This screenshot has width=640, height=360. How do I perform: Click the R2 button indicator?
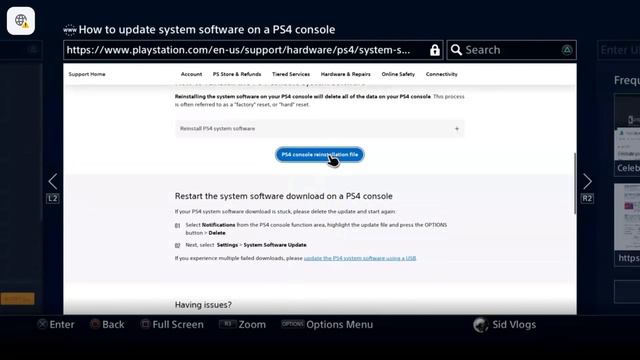(x=587, y=199)
